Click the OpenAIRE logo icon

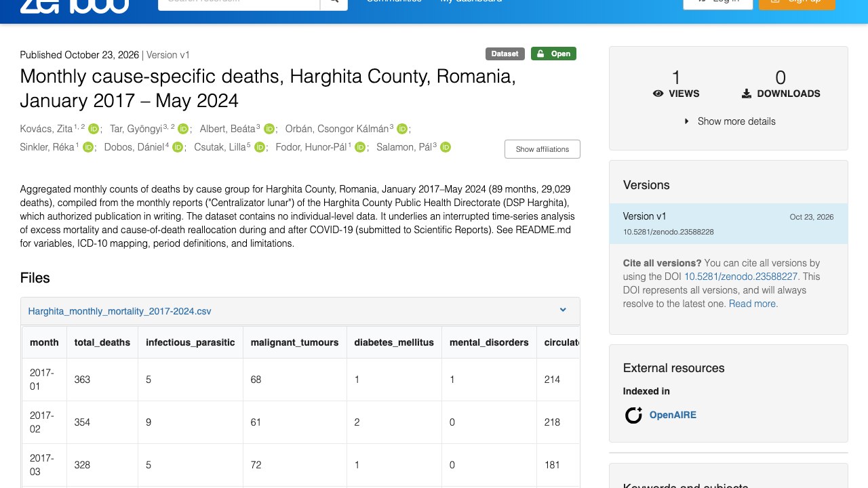633,415
